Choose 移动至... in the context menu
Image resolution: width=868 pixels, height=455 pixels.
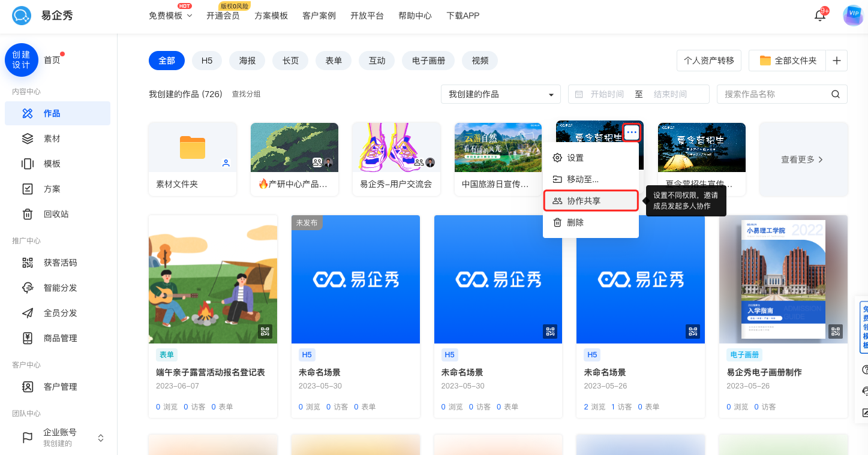(591, 179)
